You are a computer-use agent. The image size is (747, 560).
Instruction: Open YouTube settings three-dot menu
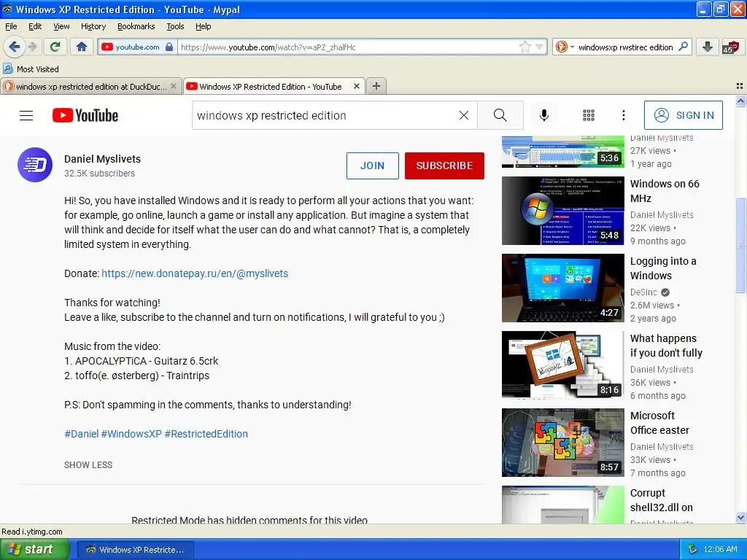pyautogui.click(x=624, y=115)
